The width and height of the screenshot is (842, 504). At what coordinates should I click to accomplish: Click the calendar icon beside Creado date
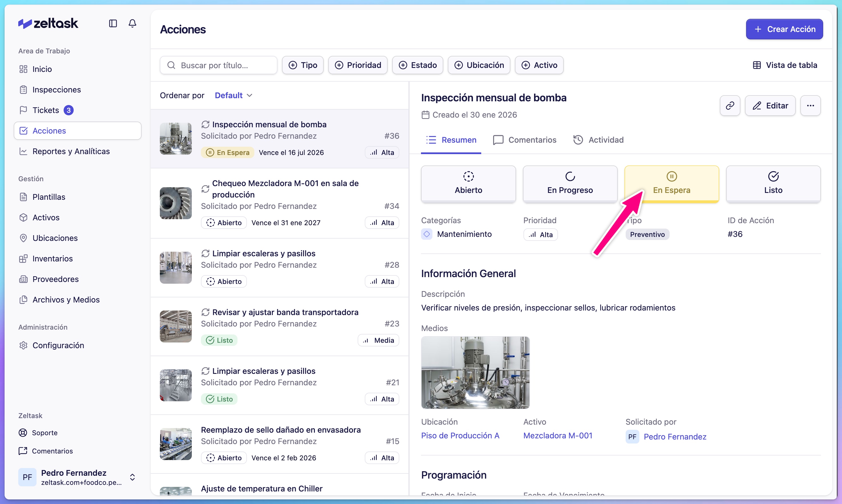pos(425,115)
